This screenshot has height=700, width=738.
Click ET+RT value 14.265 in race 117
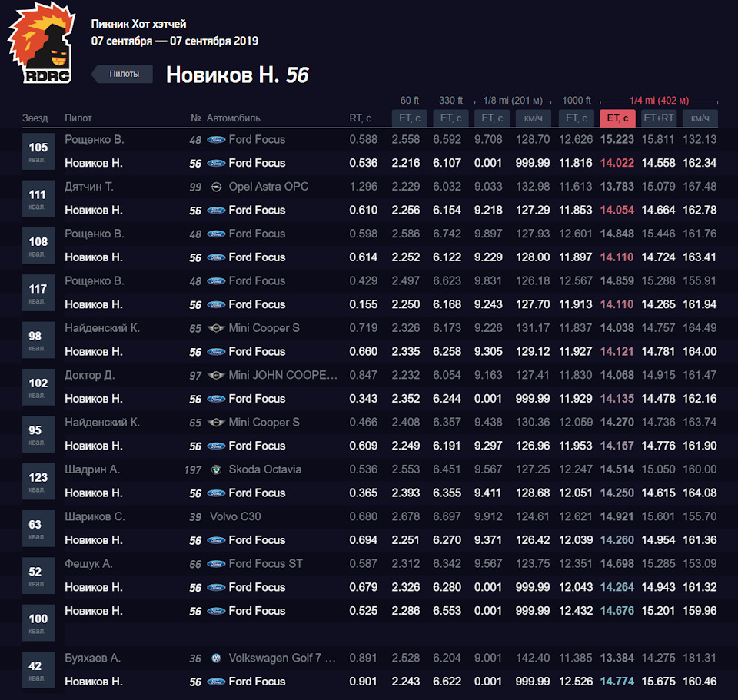(658, 304)
